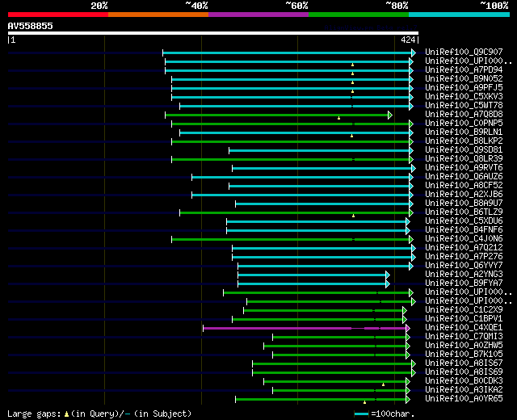This screenshot has width=517, height=420.
Task: Select the UniRef100_C4XQE1 hit label
Action: click(464, 328)
